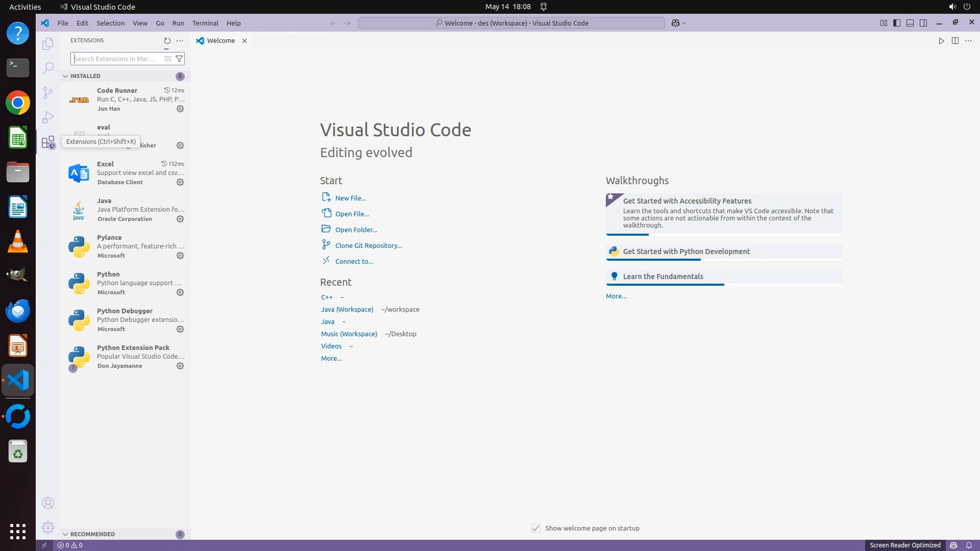Click the Clone Git Repository link
This screenshot has height=551, width=980.
[x=369, y=245]
